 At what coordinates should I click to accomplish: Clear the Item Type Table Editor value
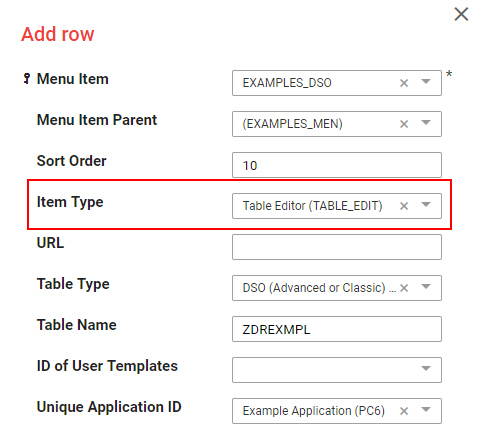(x=404, y=206)
